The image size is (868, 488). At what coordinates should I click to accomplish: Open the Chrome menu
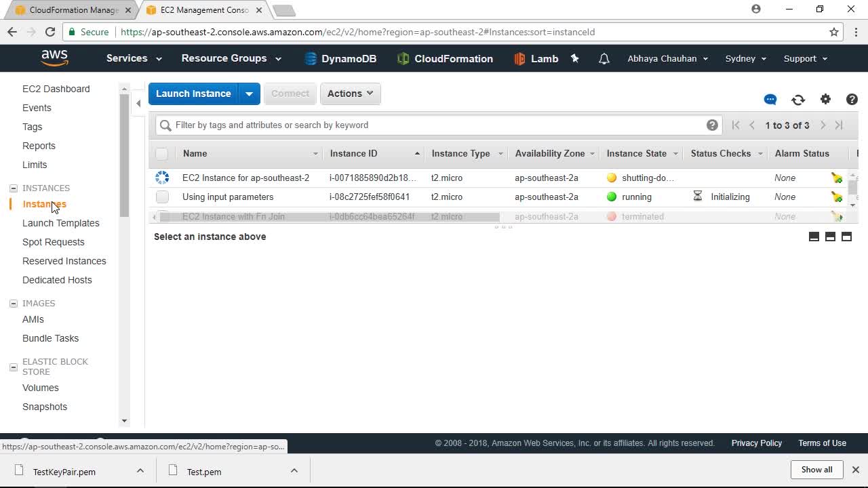(856, 32)
